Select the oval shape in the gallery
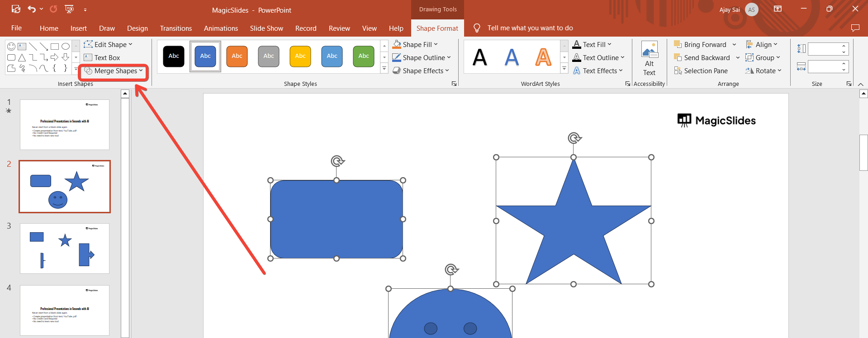 coord(66,46)
